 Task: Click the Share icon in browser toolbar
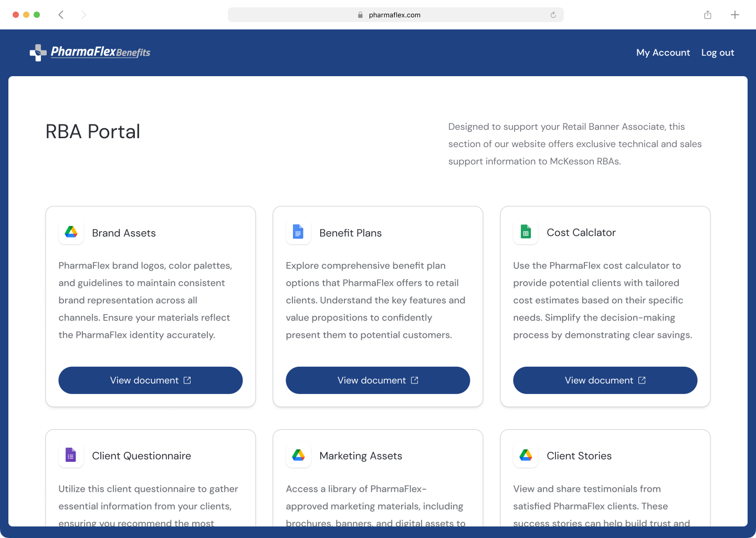(708, 15)
